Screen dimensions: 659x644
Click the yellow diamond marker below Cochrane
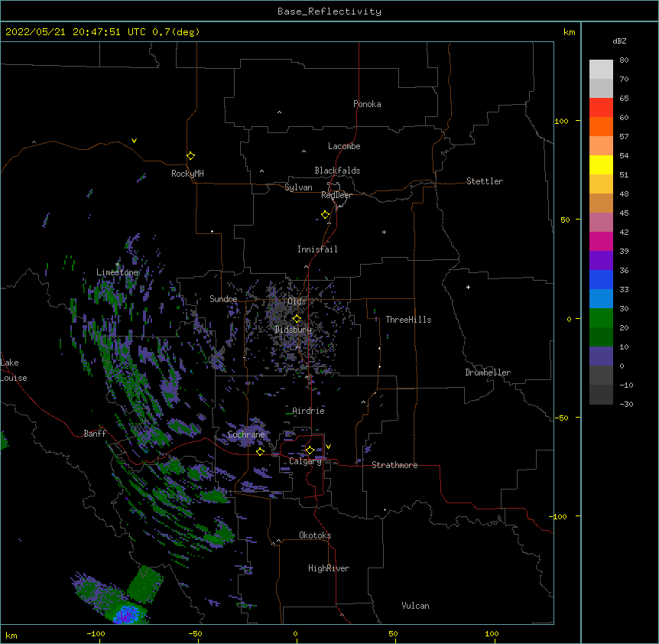(261, 451)
